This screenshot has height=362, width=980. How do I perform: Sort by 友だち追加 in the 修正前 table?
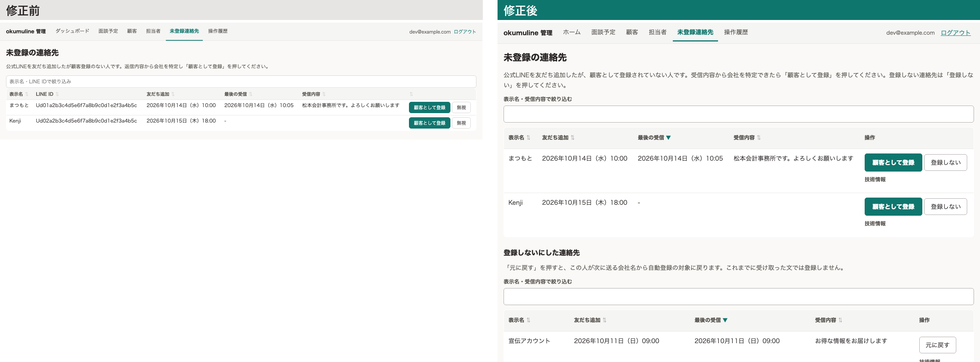tap(161, 94)
